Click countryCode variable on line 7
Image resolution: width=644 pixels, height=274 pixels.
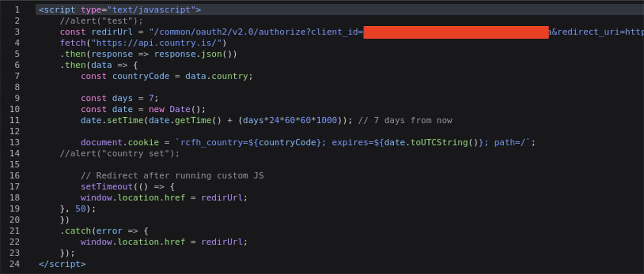[x=141, y=76]
